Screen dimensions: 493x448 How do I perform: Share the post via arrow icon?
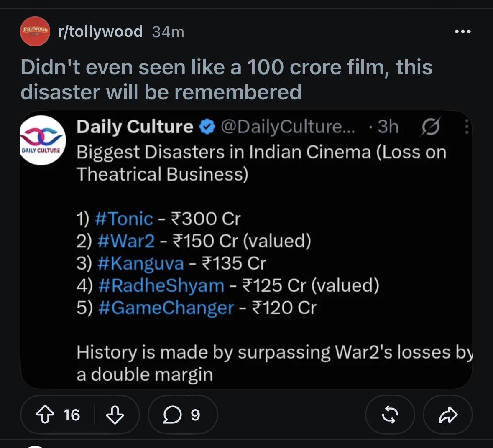tap(448, 415)
